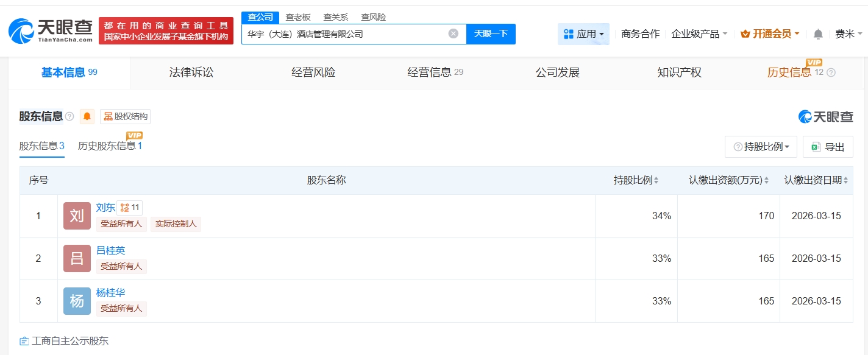Click the 杨 avatar thumbnail
This screenshot has width=868, height=355.
[x=77, y=301]
